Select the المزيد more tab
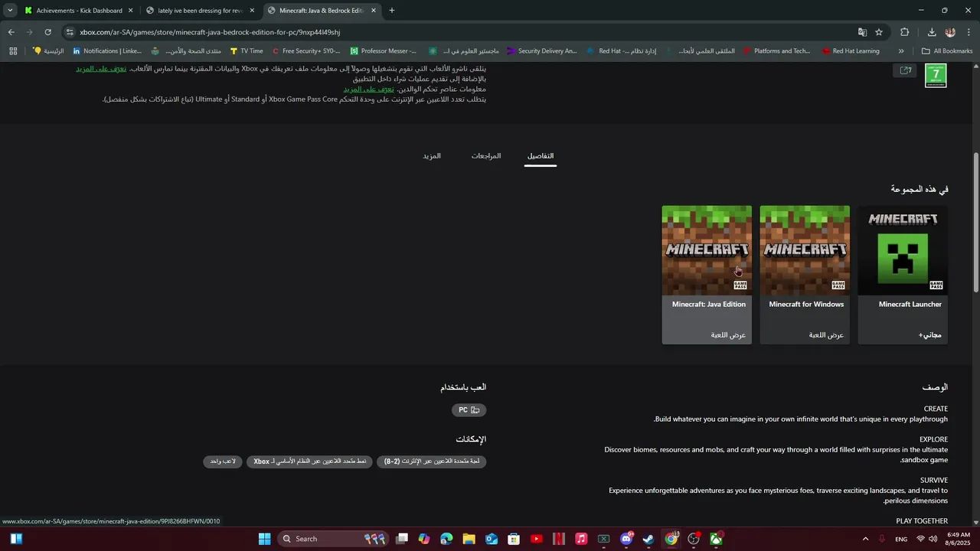This screenshot has width=980, height=551. (432, 156)
